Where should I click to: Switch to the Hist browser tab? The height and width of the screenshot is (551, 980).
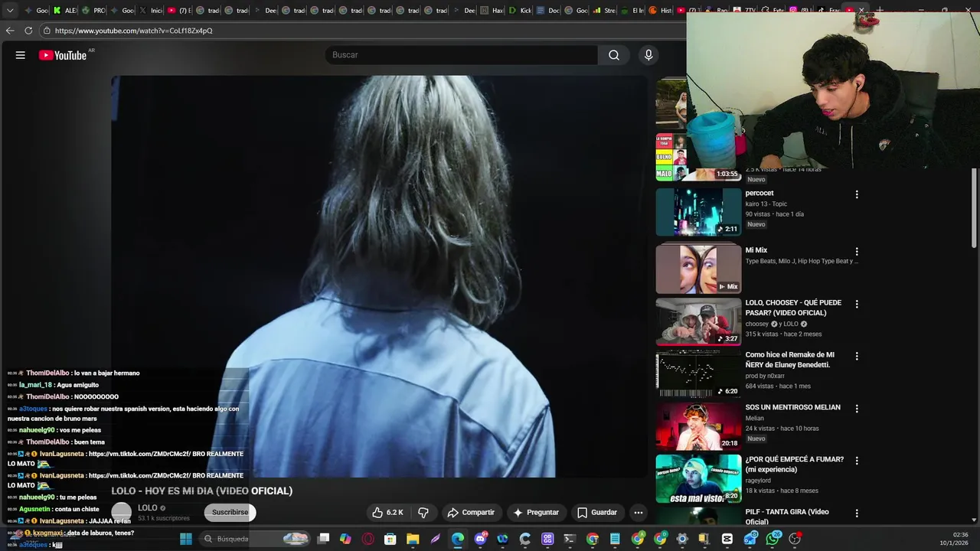click(660, 11)
